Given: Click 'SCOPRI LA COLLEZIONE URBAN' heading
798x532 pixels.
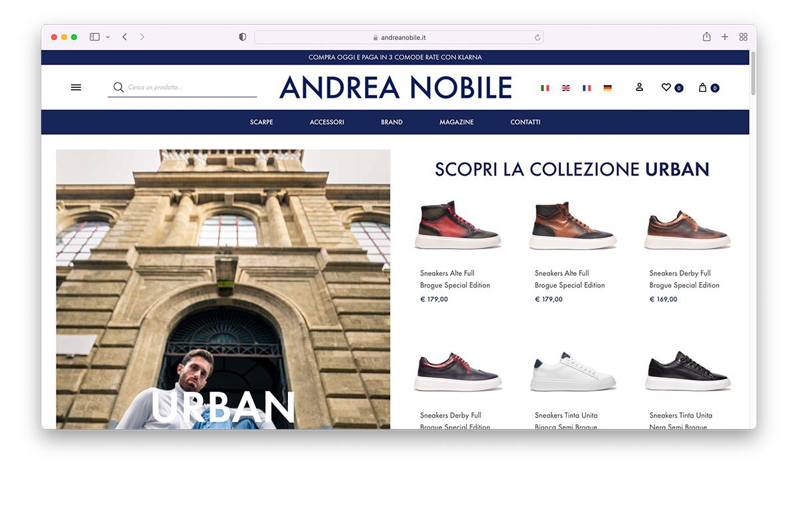Looking at the screenshot, I should pyautogui.click(x=572, y=169).
